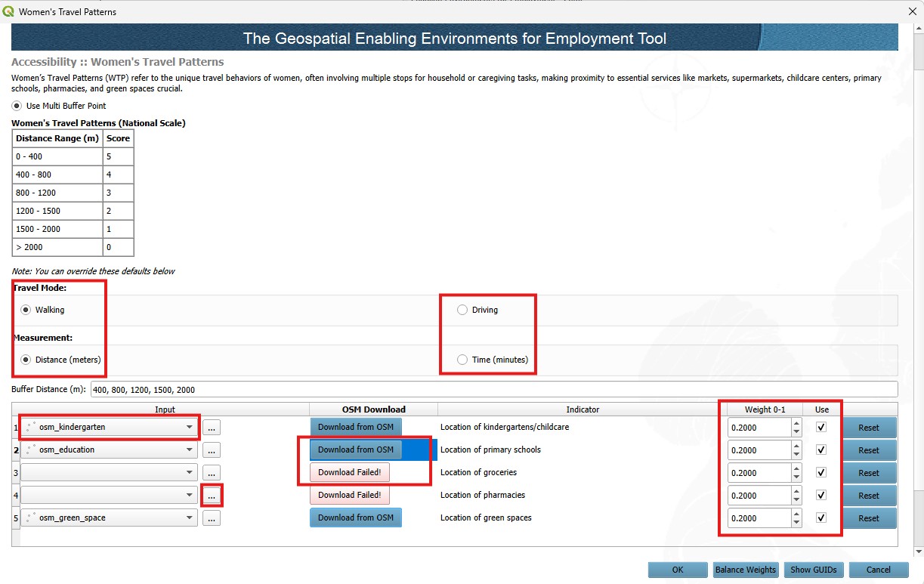This screenshot has height=584, width=924.
Task: Increase groceries weight with up arrow
Action: (x=796, y=468)
